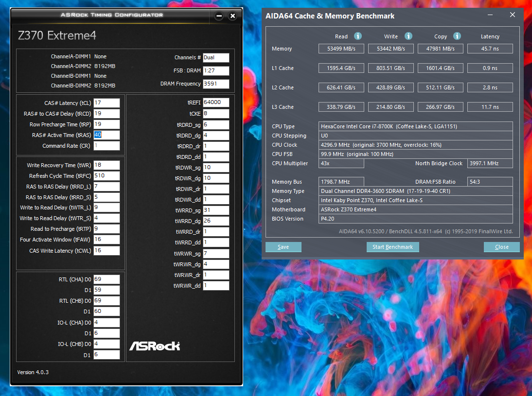Screen dimensions: 532x396
Task: Click the North Bridge Clock value 3997.1 MHz
Action: point(490,163)
